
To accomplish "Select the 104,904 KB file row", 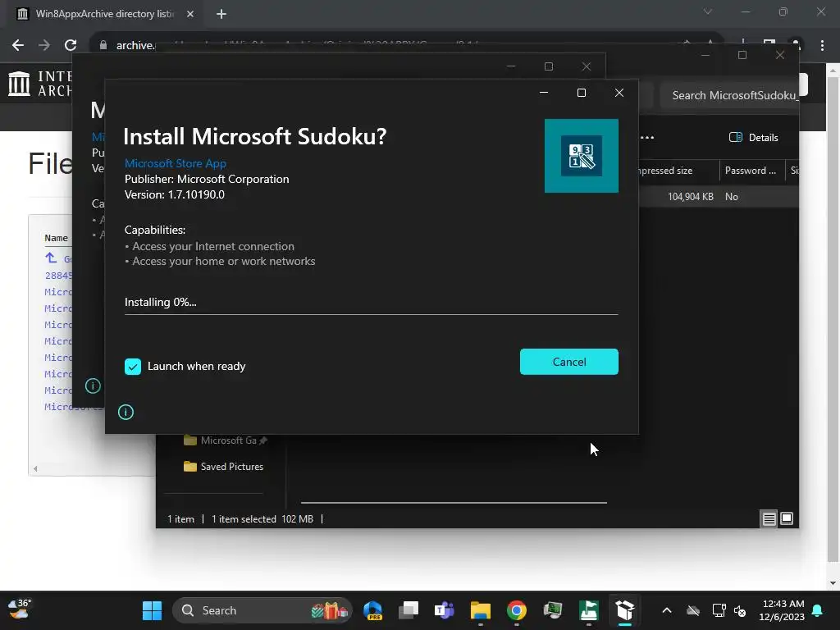I will pos(718,197).
